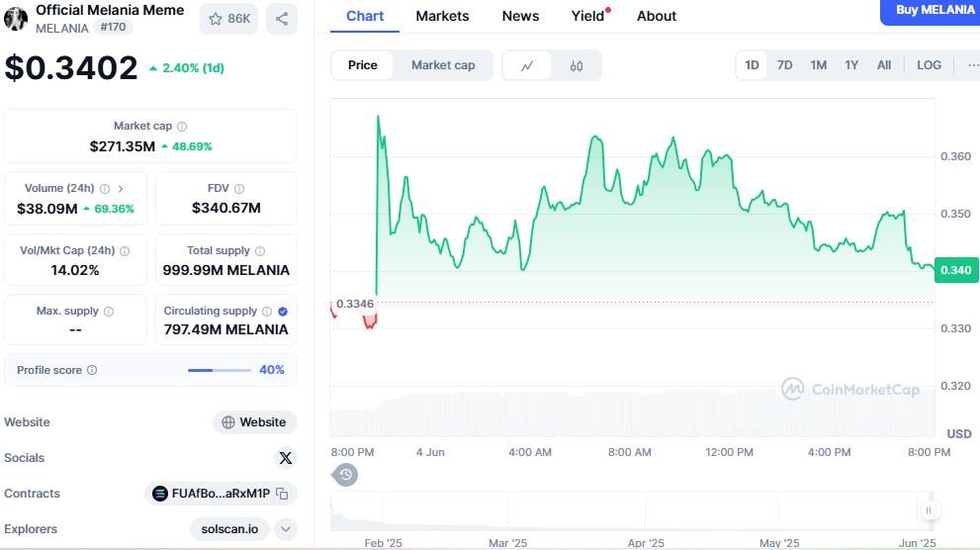The width and height of the screenshot is (980, 550).
Task: Open Volume (24h) info icon
Action: (x=105, y=189)
